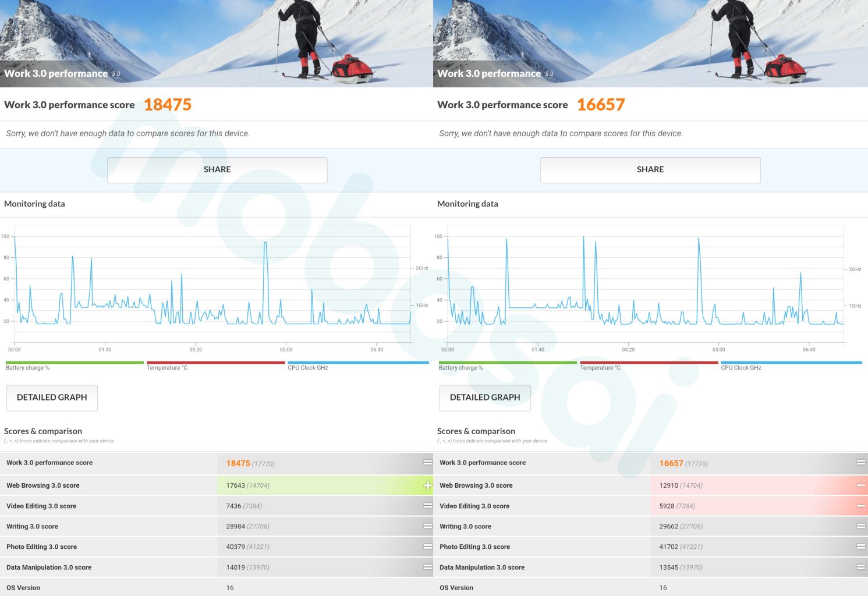Toggle CPU Clock GHz legend in the 18475 result
868x596 pixels.
coord(308,368)
